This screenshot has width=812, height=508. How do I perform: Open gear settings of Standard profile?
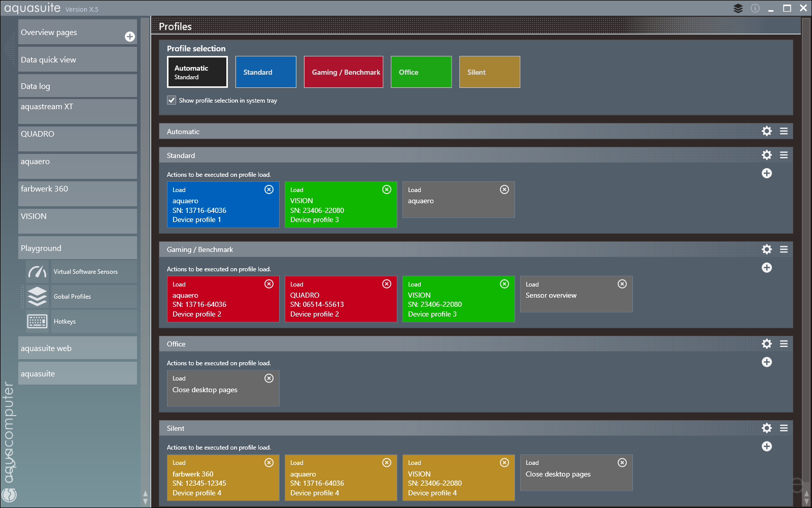[x=767, y=155]
